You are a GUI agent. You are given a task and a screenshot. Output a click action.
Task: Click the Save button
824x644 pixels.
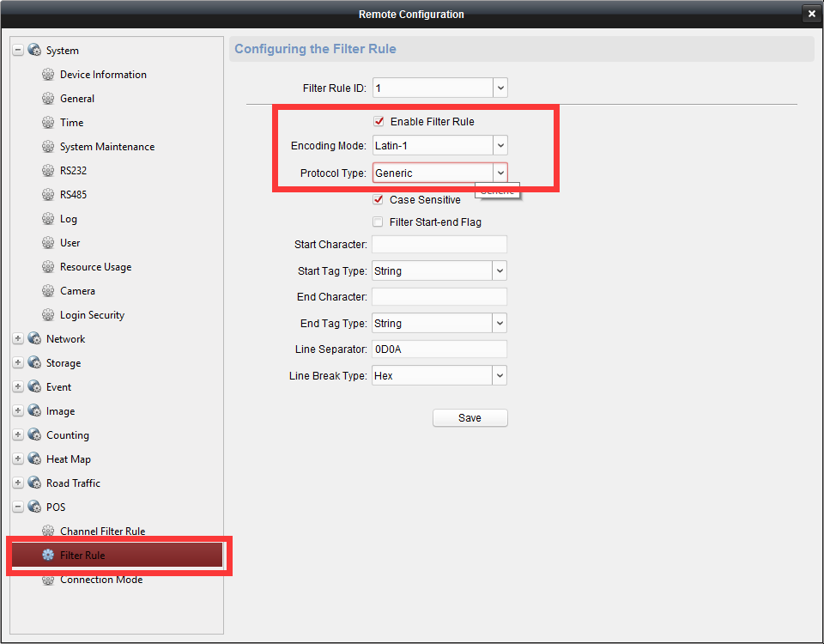[470, 418]
